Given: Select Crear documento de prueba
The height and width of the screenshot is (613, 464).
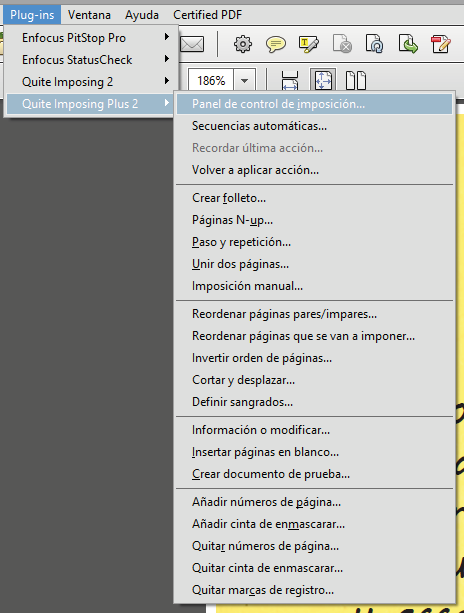Looking at the screenshot, I should coord(314,474).
